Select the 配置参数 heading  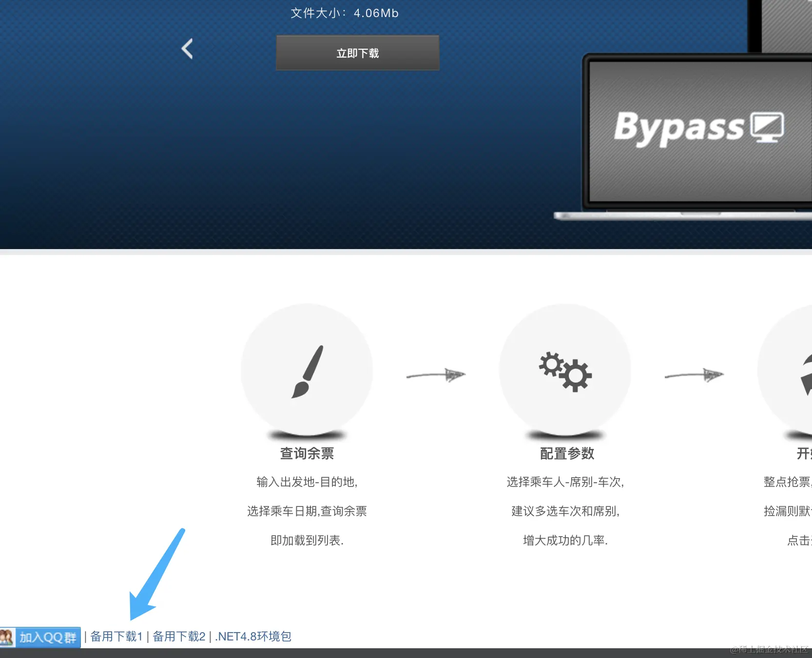pos(567,453)
